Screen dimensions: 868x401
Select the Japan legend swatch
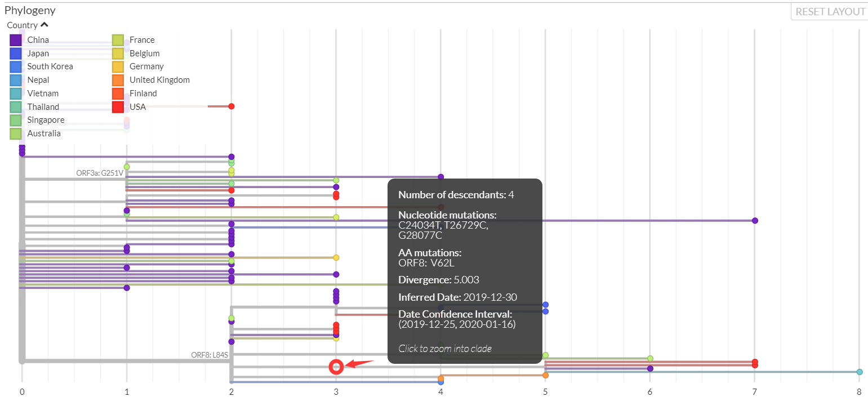[x=16, y=54]
